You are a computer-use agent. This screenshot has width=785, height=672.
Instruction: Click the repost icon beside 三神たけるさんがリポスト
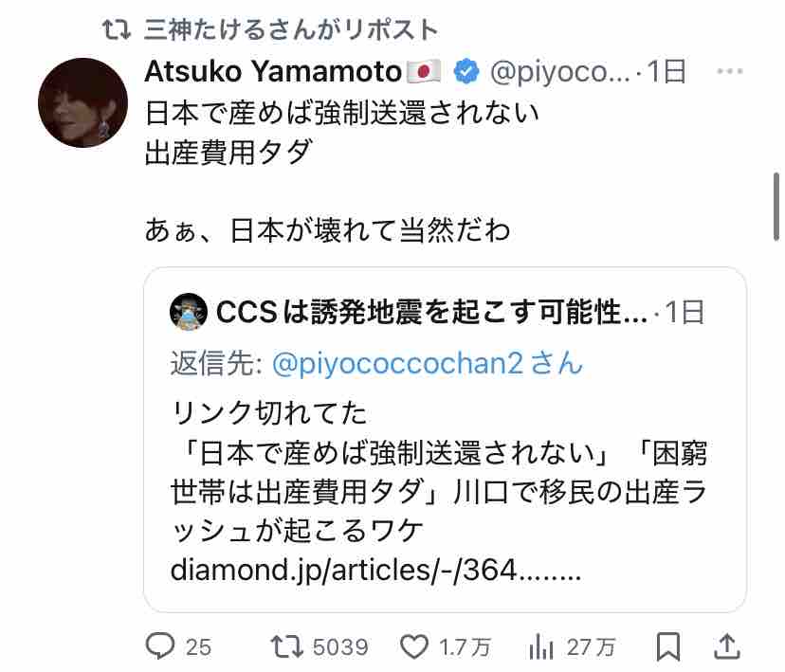click(x=117, y=29)
